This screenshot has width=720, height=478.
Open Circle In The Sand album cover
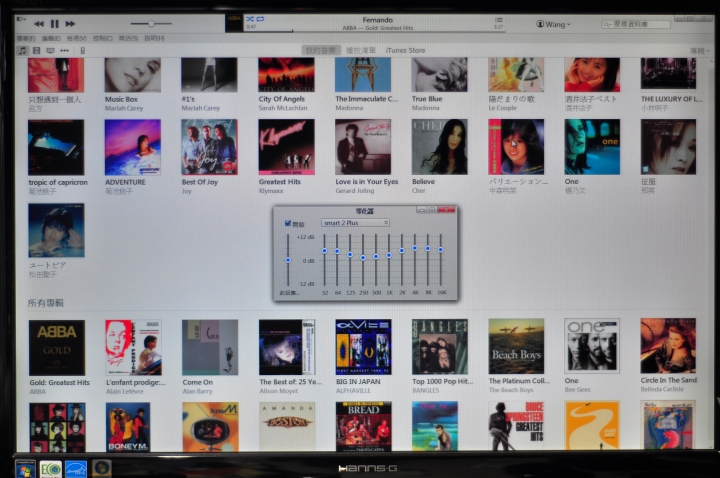[668, 346]
